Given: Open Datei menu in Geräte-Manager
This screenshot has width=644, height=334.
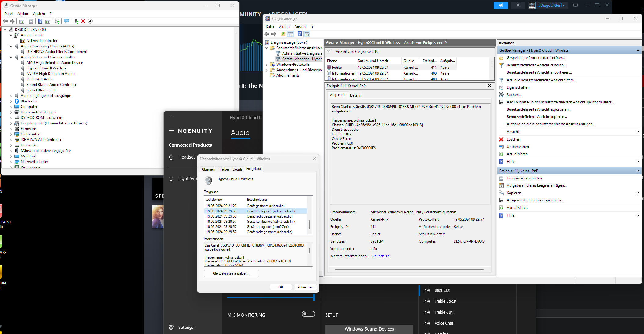Looking at the screenshot, I should click(x=8, y=14).
